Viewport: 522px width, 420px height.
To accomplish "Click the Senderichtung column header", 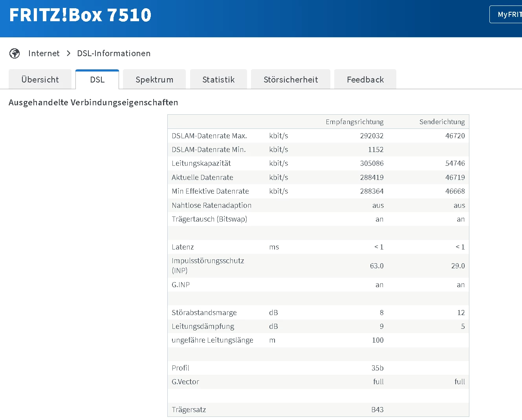I will tap(442, 122).
